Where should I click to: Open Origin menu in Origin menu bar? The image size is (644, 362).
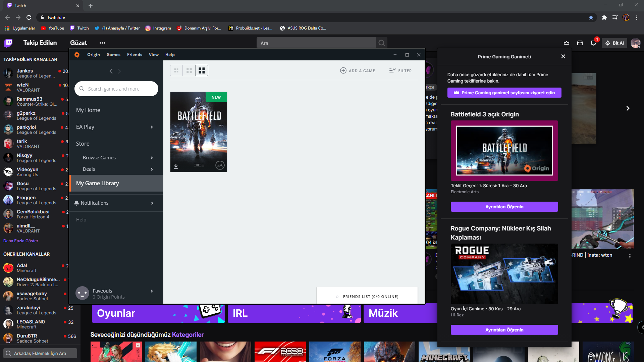(x=93, y=55)
